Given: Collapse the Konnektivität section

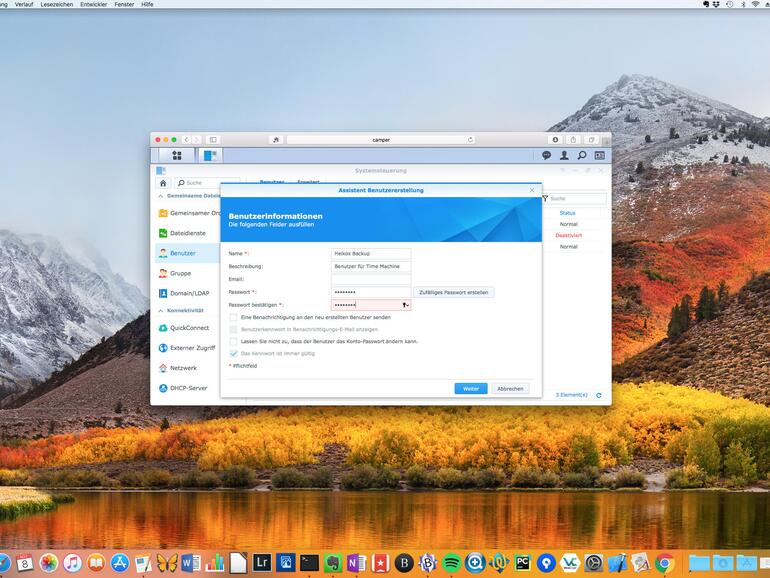Looking at the screenshot, I should tap(161, 310).
